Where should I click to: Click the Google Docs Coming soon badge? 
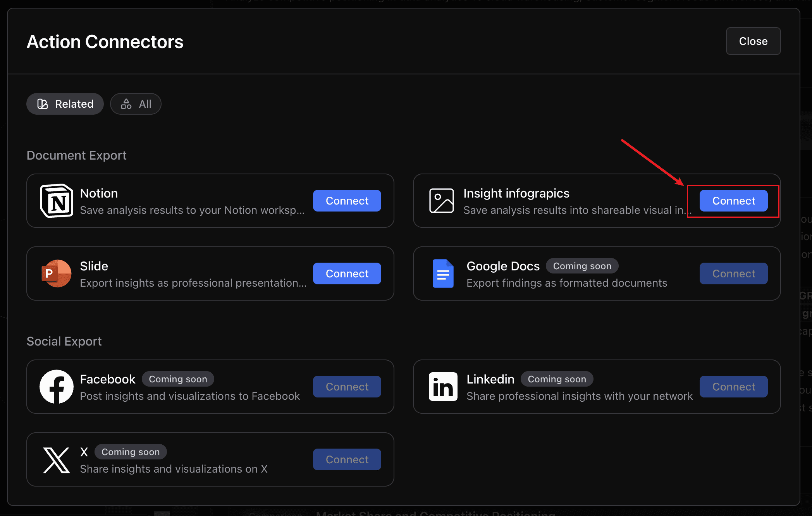tap(582, 266)
